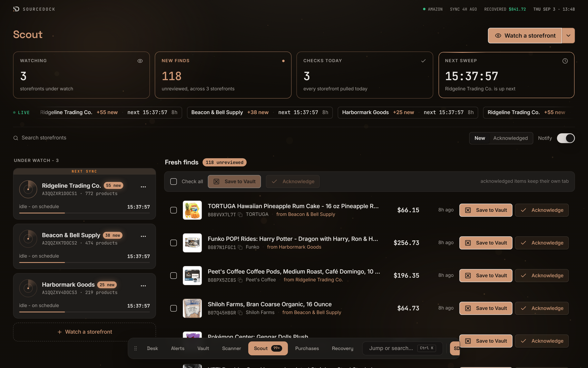
Task: Click the dial icon for Harbormark Goods
Action: (x=28, y=288)
